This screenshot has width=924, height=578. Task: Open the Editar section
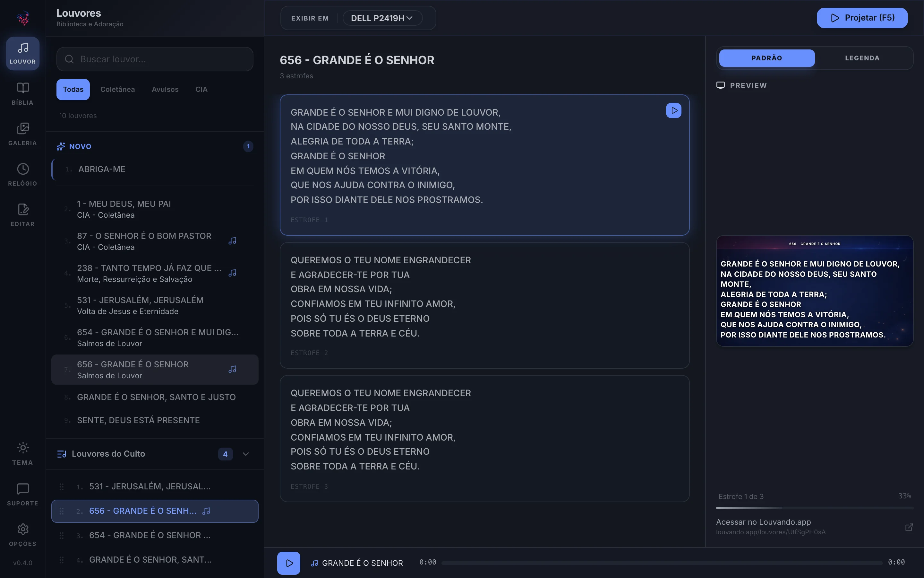tap(22, 215)
